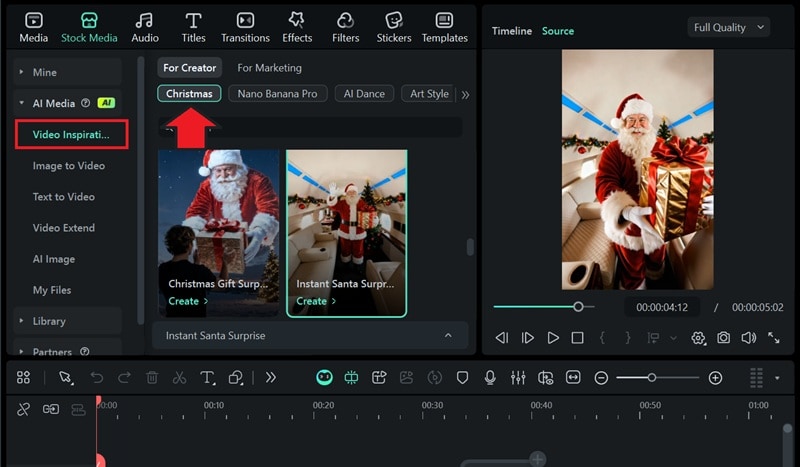This screenshot has height=467, width=800.
Task: Select the Nano Banana Pro chip
Action: (278, 93)
